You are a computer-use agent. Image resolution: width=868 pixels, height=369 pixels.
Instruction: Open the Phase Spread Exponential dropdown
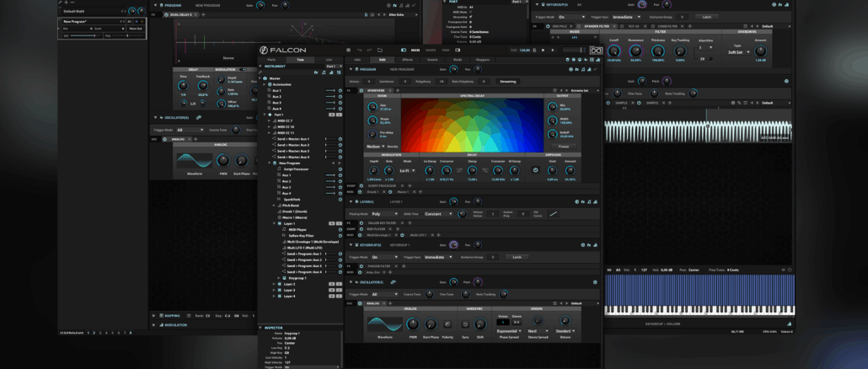point(509,331)
